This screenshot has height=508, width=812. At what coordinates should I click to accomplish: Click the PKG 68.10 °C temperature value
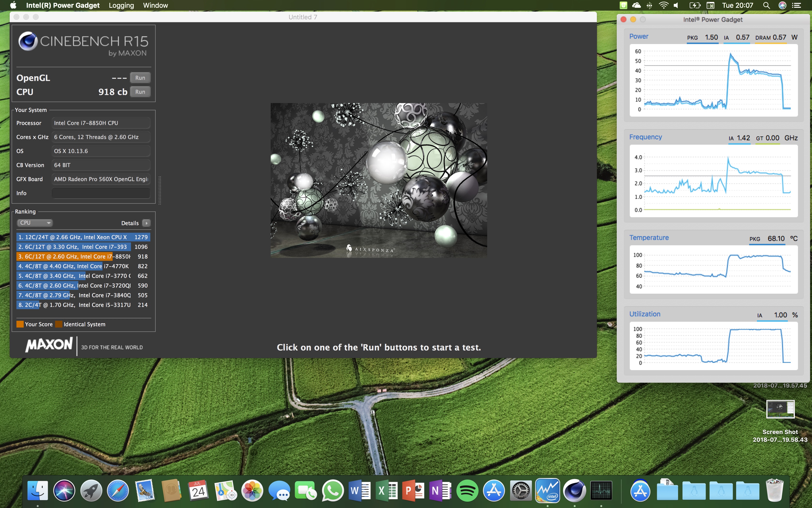click(776, 239)
